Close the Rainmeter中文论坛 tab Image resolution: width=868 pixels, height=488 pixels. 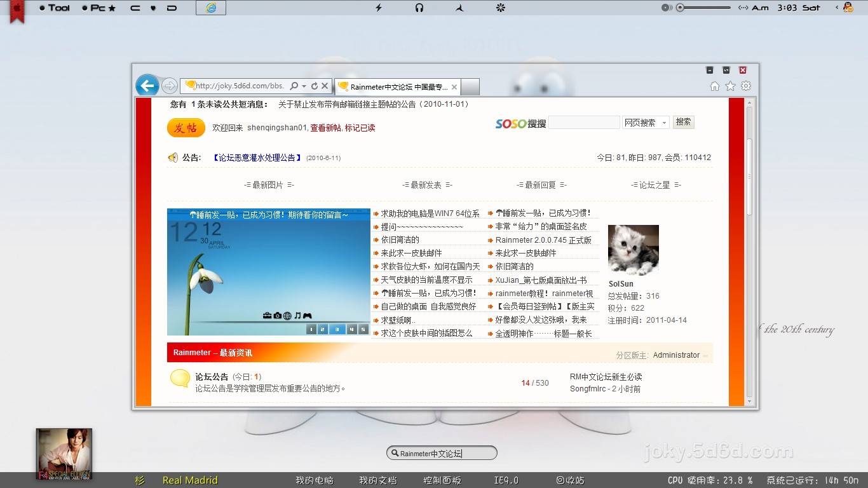454,87
